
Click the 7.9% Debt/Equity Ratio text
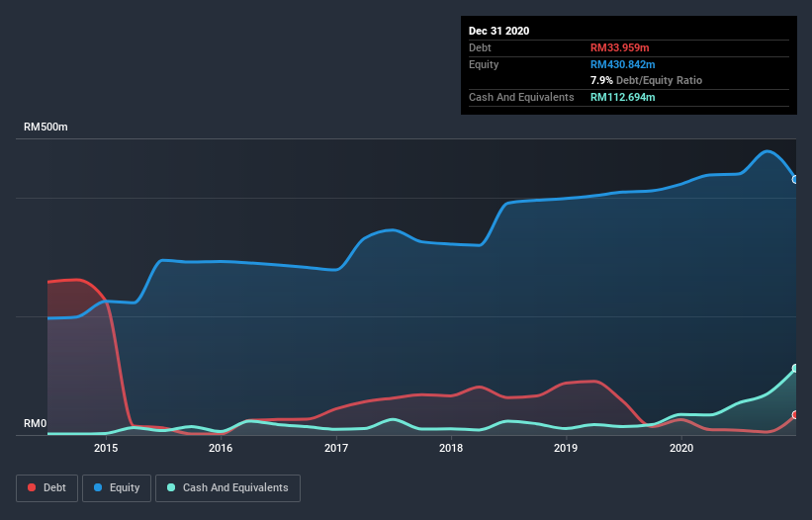point(646,81)
